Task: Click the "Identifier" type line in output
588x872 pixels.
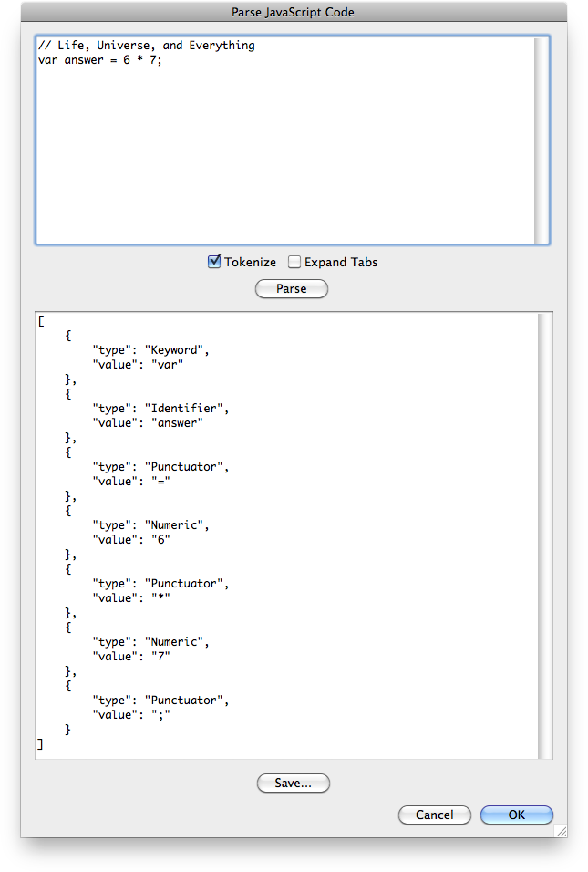Action: [x=159, y=409]
